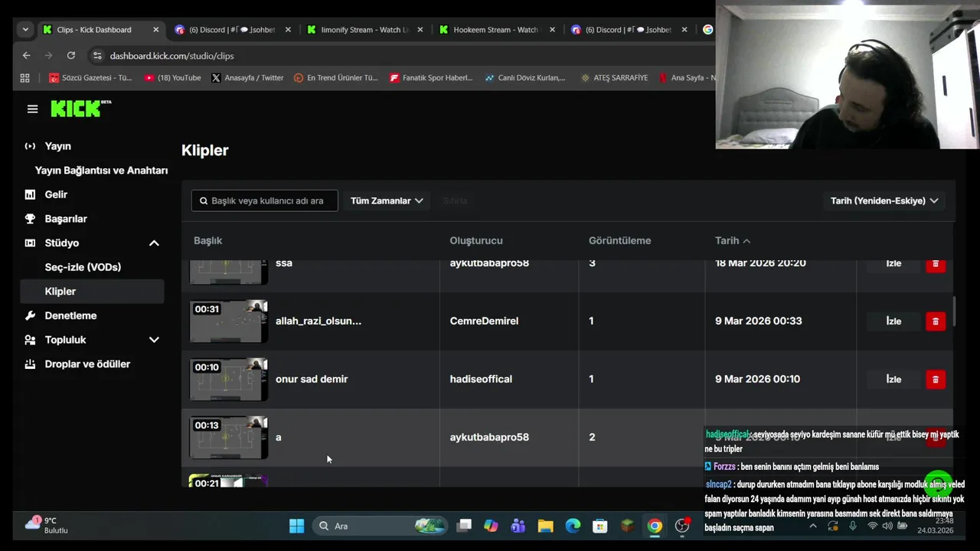This screenshot has height=551, width=980.
Task: Click the title onur sad demir
Action: (x=312, y=379)
